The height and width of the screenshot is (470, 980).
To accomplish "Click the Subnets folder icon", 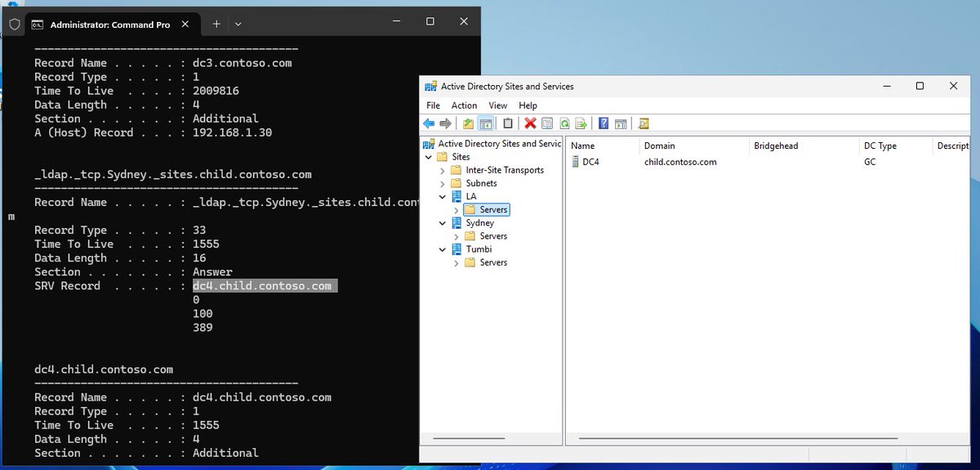I will pos(456,183).
